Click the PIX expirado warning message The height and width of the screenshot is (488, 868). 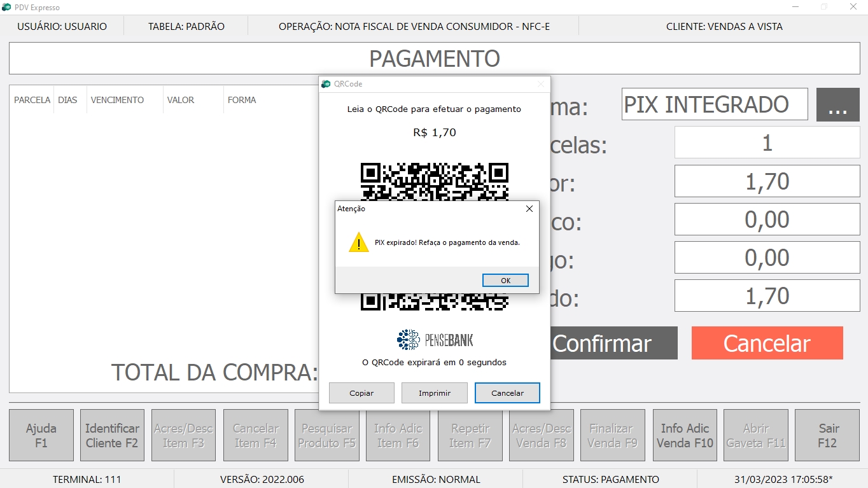tap(447, 242)
